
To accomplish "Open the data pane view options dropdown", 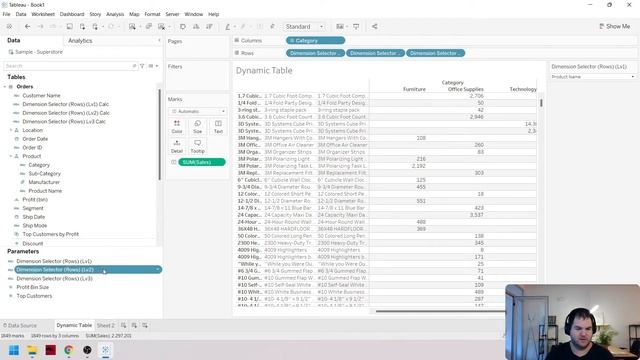I will point(153,66).
